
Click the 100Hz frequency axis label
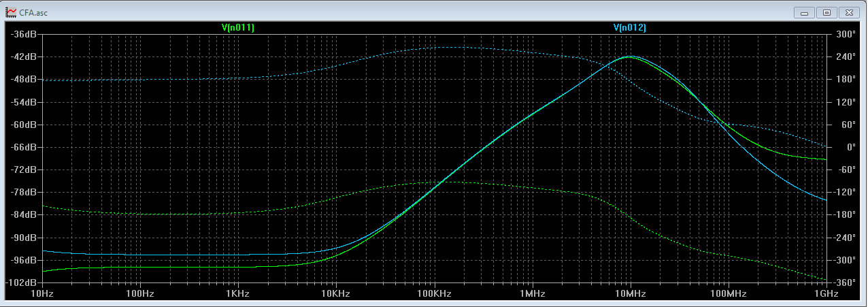coord(140,293)
